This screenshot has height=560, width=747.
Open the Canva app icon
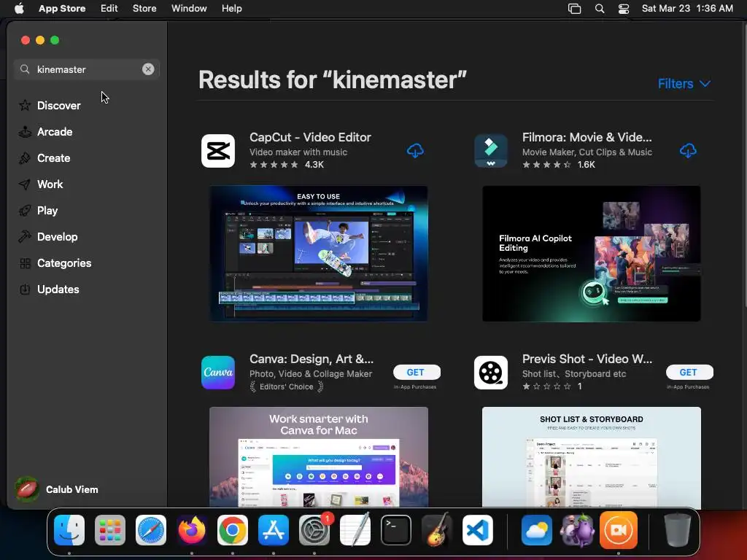pos(218,373)
